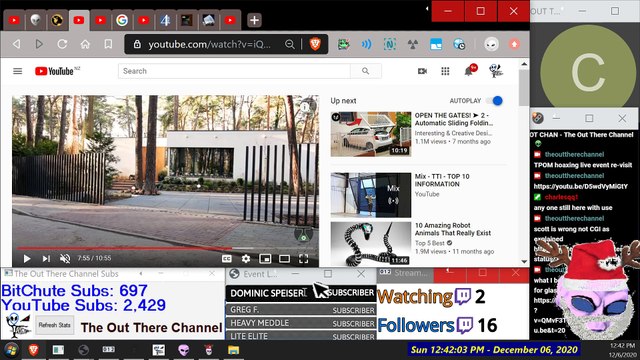Image resolution: width=640 pixels, height=360 pixels.
Task: Switch to Google browser tab
Action: click(x=122, y=20)
